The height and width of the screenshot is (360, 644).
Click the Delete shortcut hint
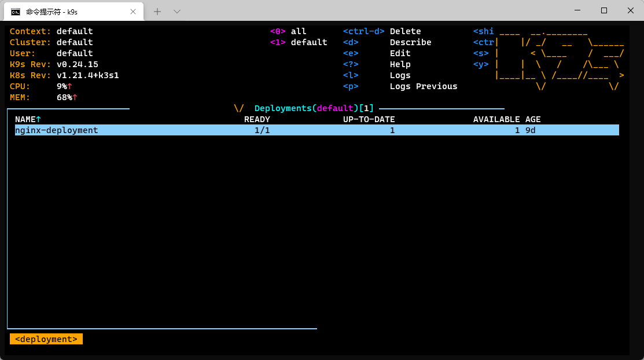405,31
